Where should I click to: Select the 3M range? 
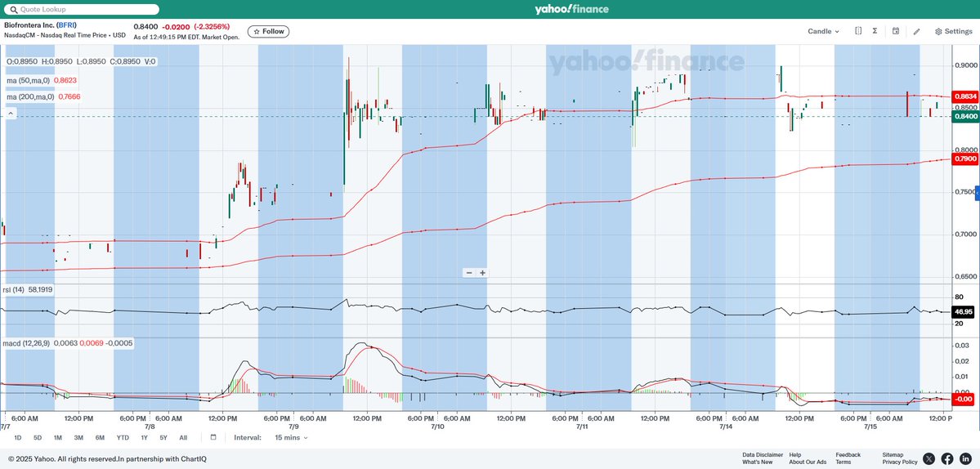point(78,438)
